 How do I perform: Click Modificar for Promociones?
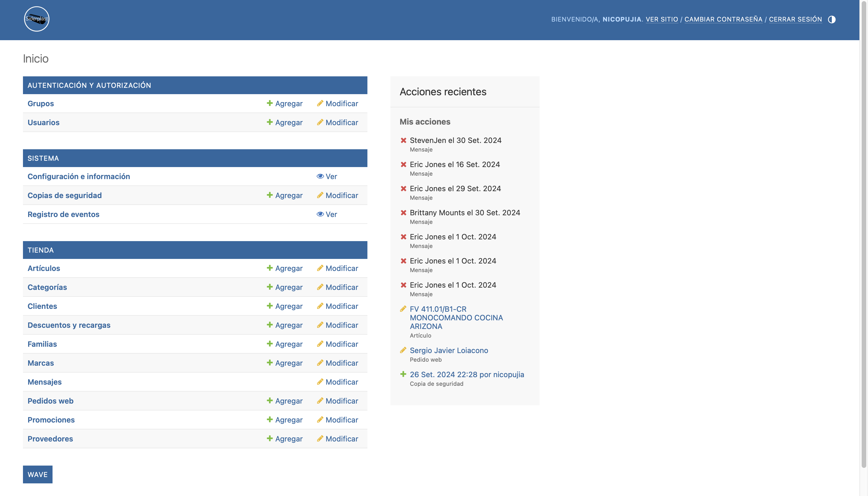coord(337,420)
